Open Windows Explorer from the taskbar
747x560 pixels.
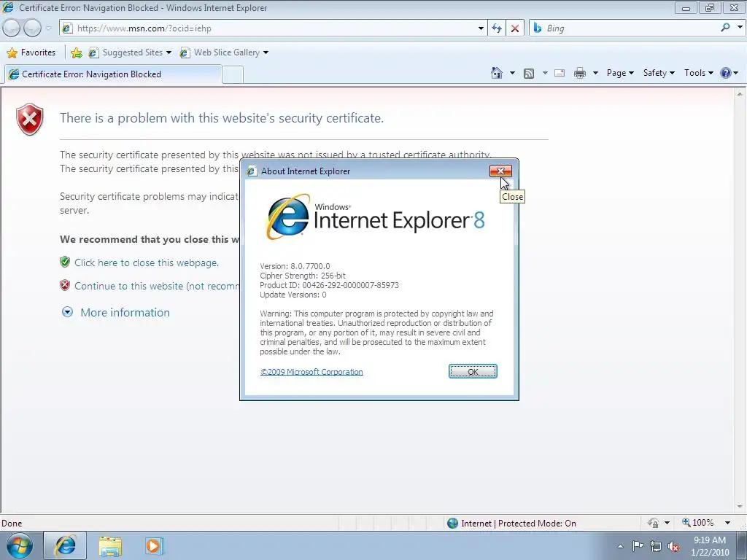click(111, 546)
